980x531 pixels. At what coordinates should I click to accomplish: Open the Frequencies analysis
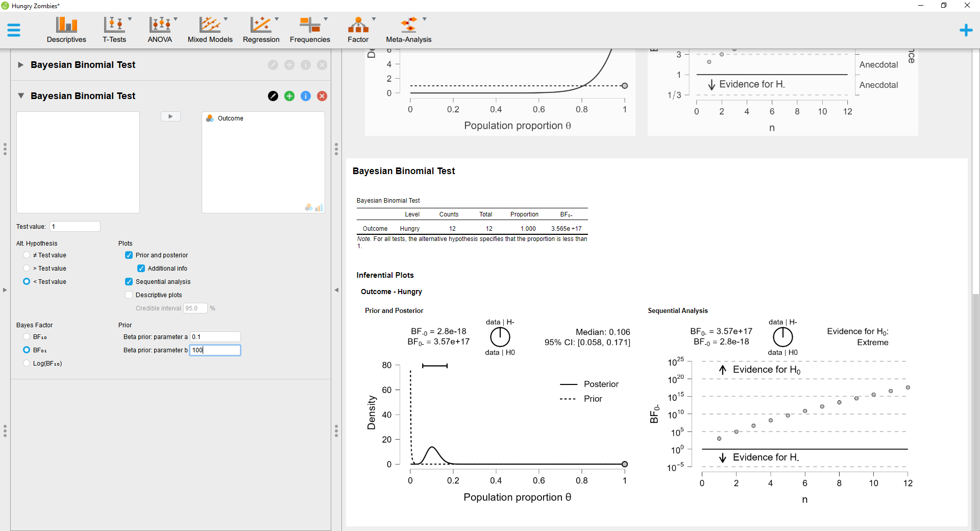[x=310, y=29]
